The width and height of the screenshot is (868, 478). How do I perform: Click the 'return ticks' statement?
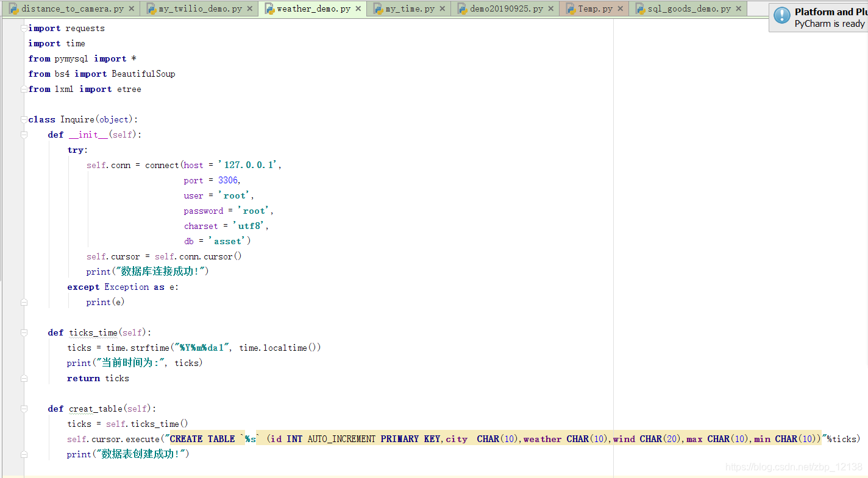tap(98, 378)
